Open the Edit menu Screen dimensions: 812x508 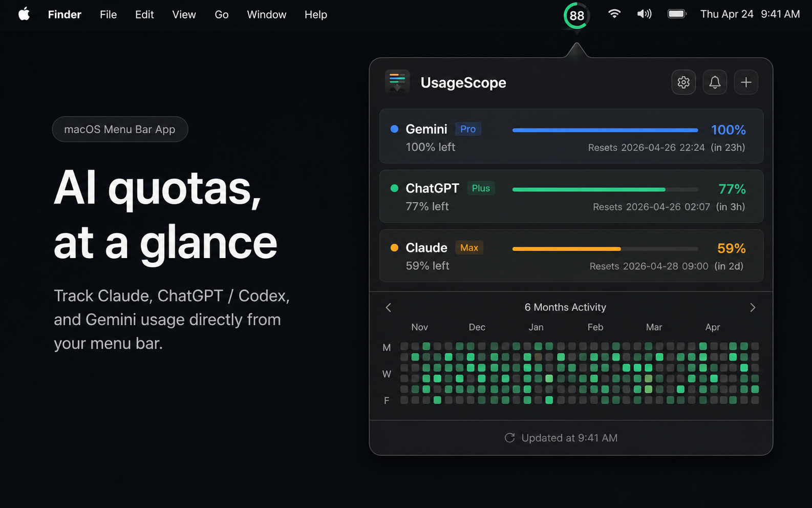click(144, 14)
